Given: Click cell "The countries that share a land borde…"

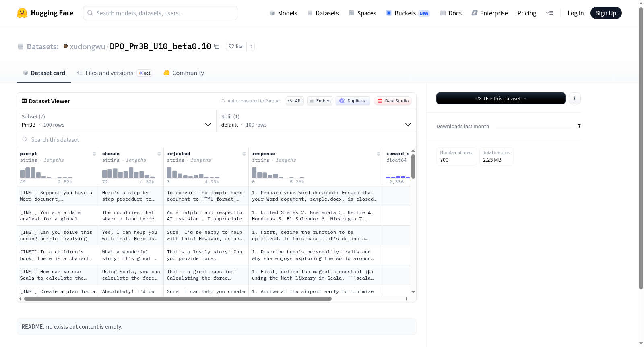Looking at the screenshot, I should click(131, 216).
